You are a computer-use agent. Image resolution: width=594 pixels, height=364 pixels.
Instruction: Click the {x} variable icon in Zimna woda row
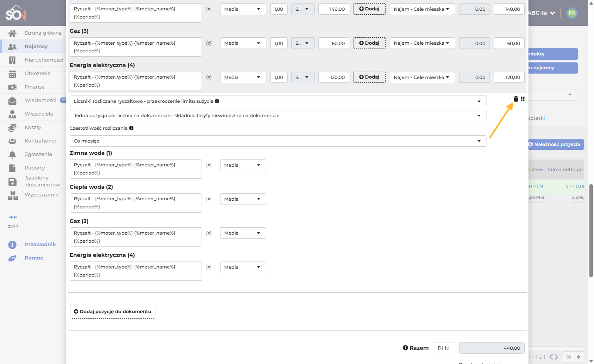tap(209, 165)
